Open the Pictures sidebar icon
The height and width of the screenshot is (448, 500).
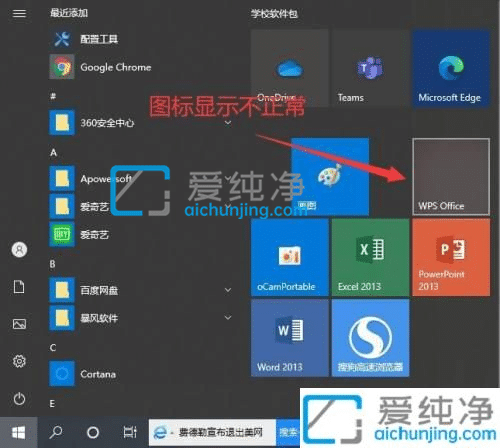pos(19,324)
